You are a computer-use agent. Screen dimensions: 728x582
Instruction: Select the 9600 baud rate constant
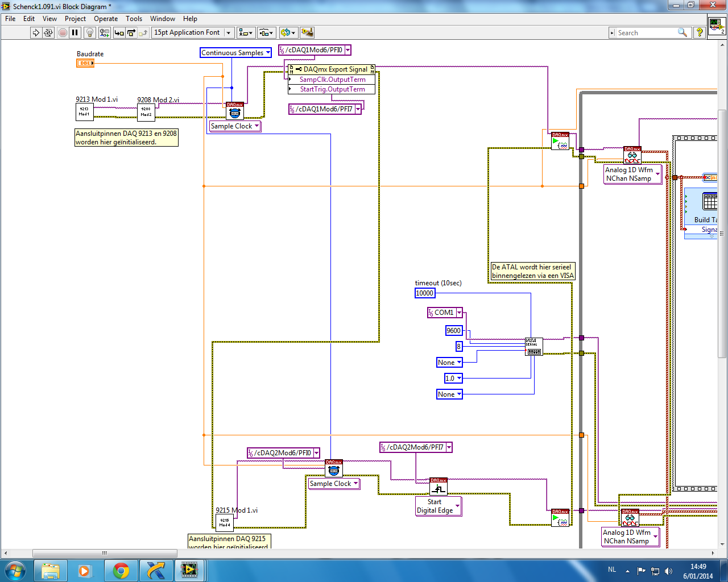coord(454,331)
